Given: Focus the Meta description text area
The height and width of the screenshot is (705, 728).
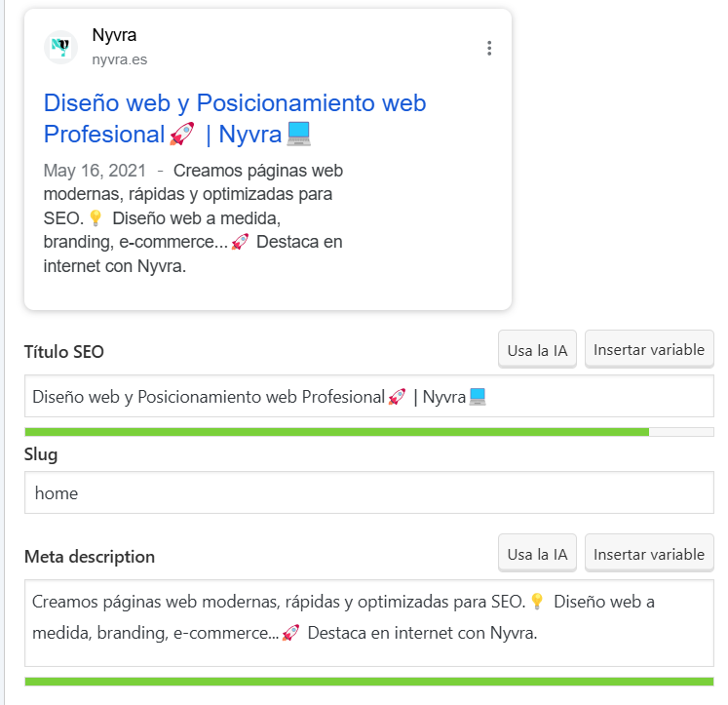Looking at the screenshot, I should tap(369, 623).
